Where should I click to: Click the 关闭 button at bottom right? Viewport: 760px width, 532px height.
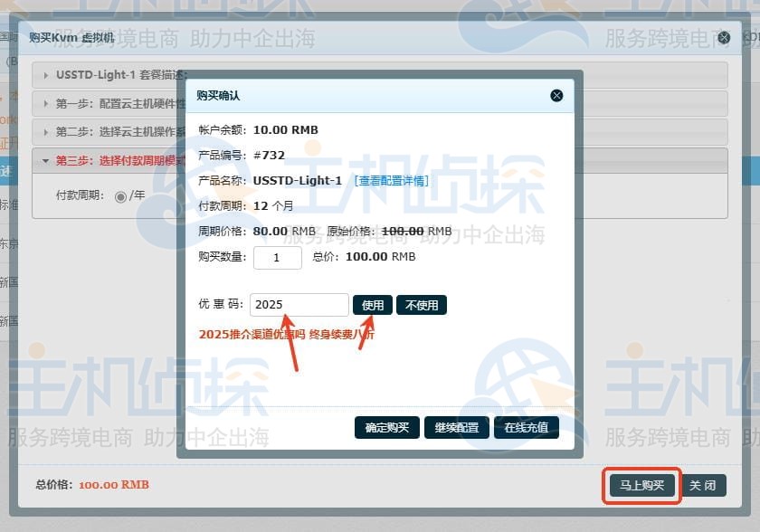[704, 486]
